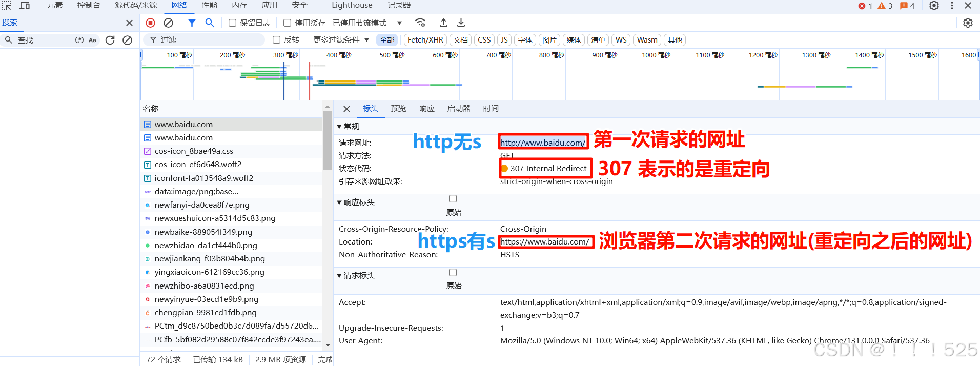Check raw option for response headers
Screen dimensions: 980x366
pos(453,199)
